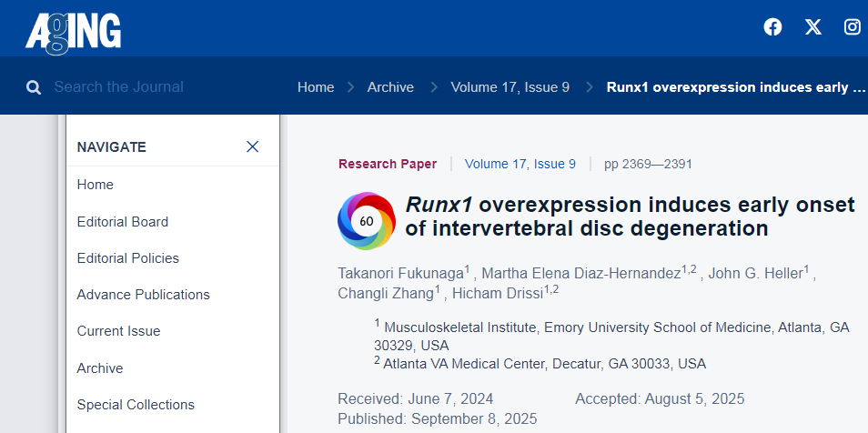Select Home in the Navigate menu
The image size is (868, 433).
tap(96, 185)
